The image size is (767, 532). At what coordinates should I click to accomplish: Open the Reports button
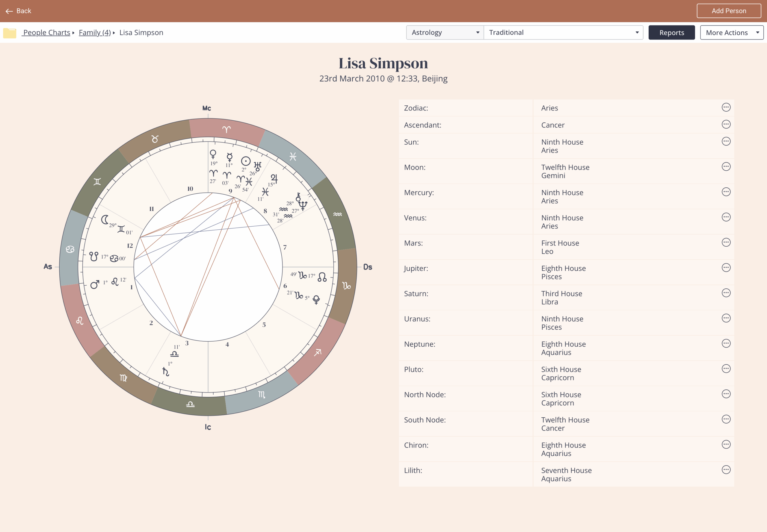671,33
